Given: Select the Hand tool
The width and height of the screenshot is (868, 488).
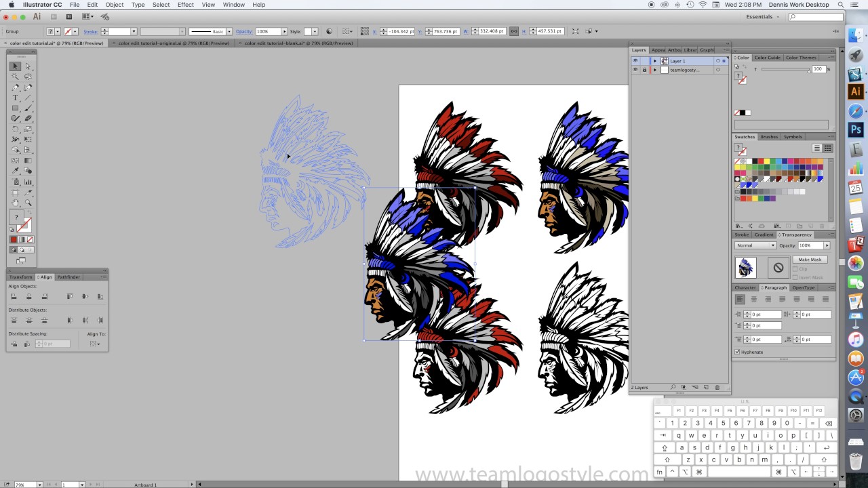Looking at the screenshot, I should [x=15, y=203].
